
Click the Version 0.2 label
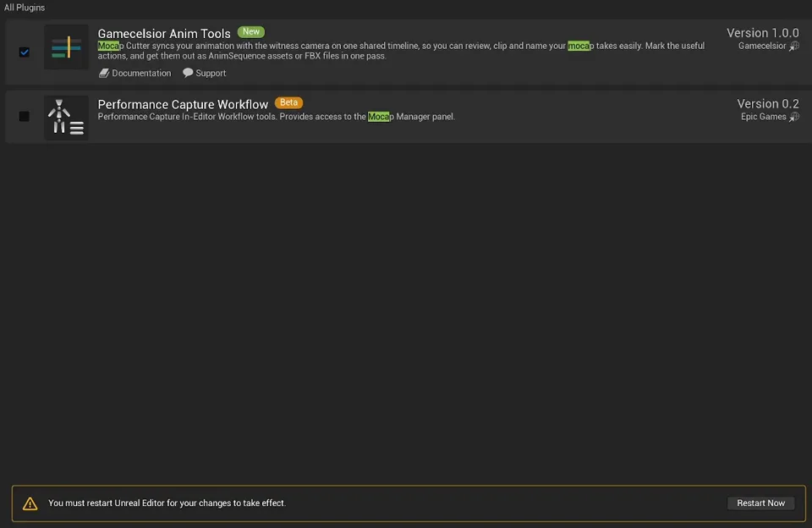point(768,103)
